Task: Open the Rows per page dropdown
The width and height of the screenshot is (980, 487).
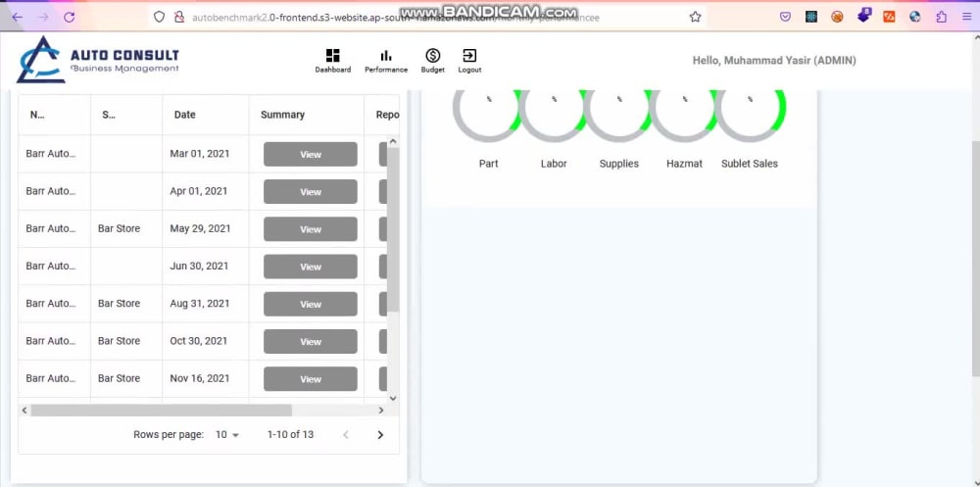Action: [x=227, y=434]
